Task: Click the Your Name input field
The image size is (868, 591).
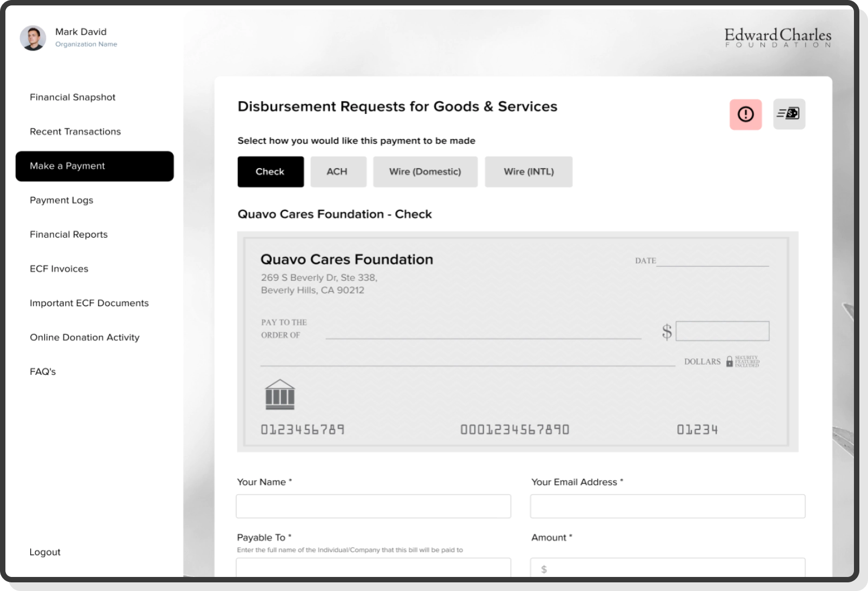Action: coord(373,506)
